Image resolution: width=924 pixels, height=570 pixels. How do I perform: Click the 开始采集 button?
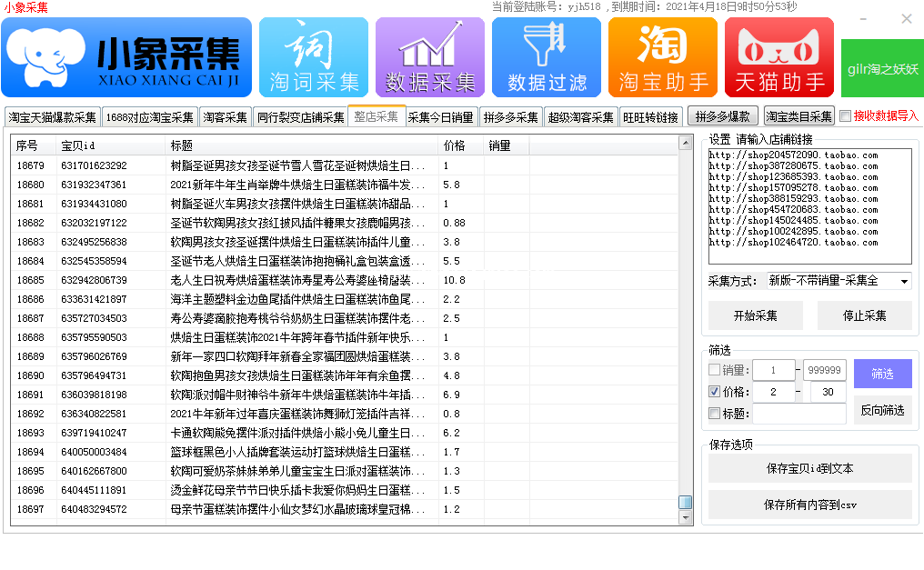click(x=756, y=315)
